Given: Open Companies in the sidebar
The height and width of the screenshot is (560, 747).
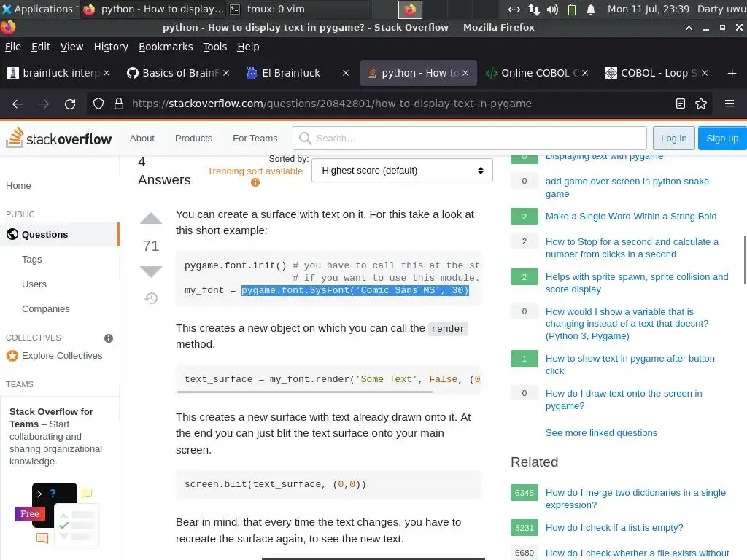Looking at the screenshot, I should (46, 308).
